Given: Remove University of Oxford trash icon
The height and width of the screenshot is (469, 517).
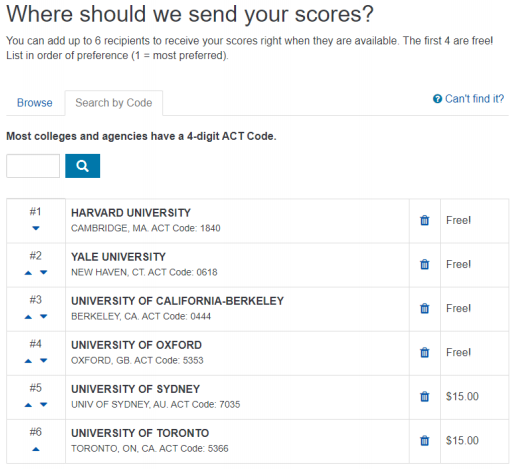Looking at the screenshot, I should pos(424,352).
